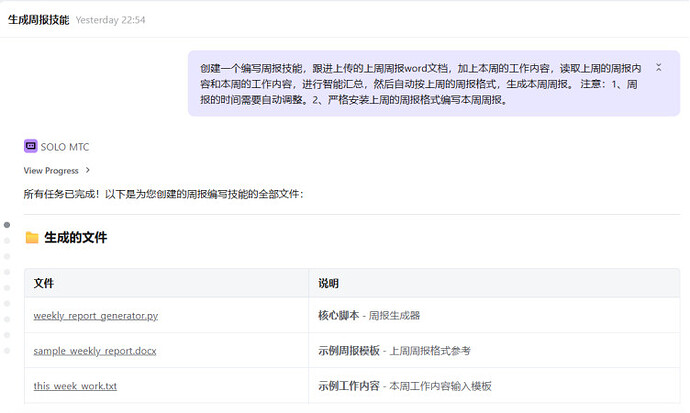
Task: Collapse the user prompt bubble with chevron icon
Action: pyautogui.click(x=658, y=67)
